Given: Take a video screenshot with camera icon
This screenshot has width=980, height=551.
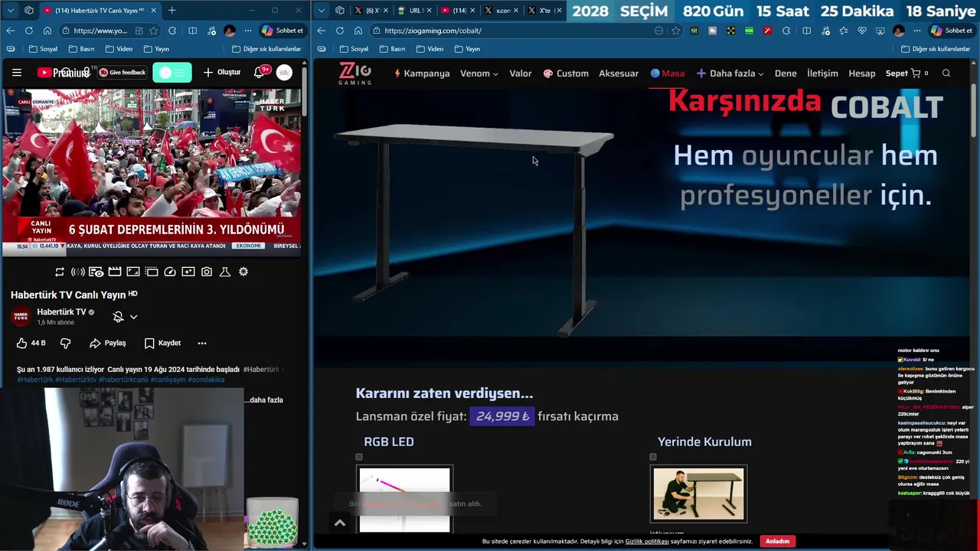Looking at the screenshot, I should pyautogui.click(x=207, y=272).
